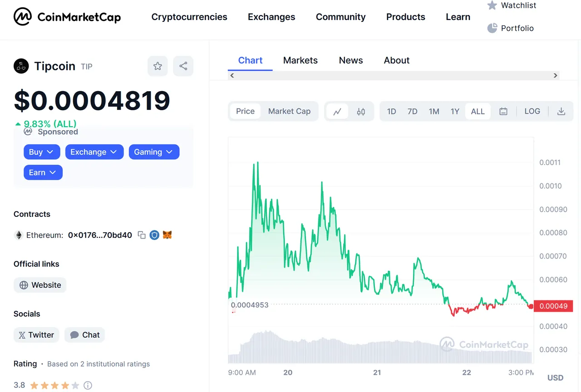Visit the official Website link
Viewport: 581px width, 392px height.
[40, 285]
